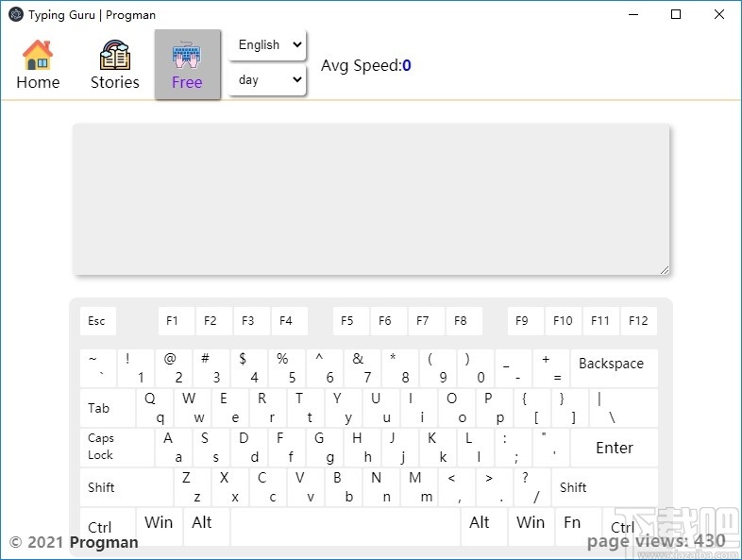Screen dimensions: 742x560
Task: Click the Backspace key
Action: (615, 368)
